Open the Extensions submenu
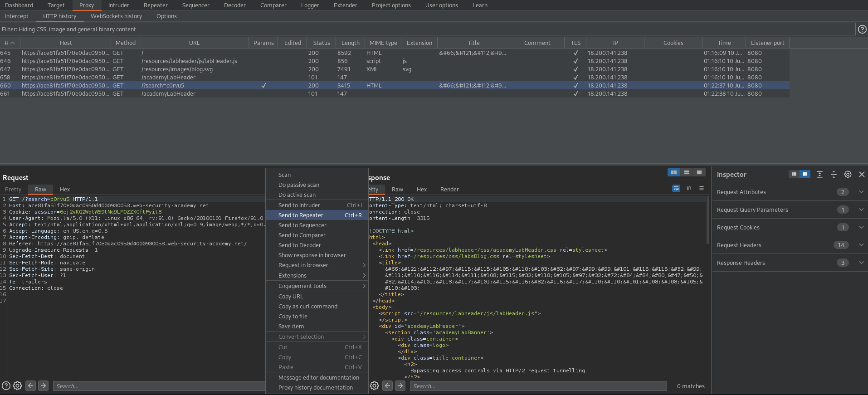 [x=317, y=276]
